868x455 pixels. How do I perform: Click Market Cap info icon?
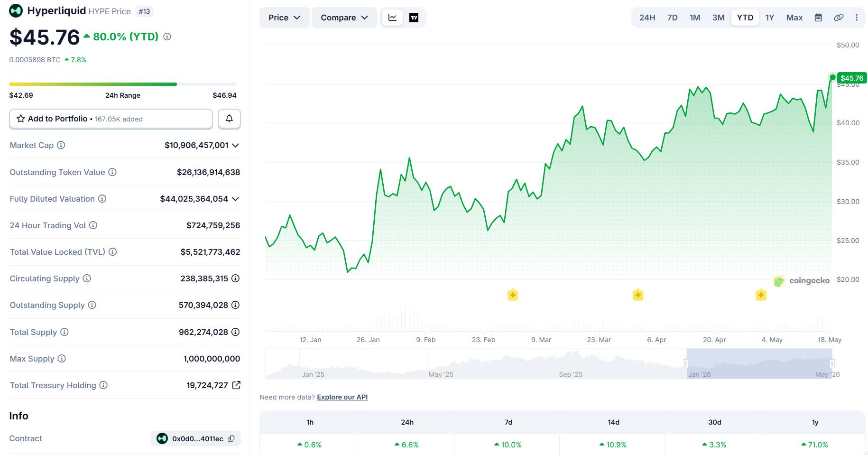(61, 145)
